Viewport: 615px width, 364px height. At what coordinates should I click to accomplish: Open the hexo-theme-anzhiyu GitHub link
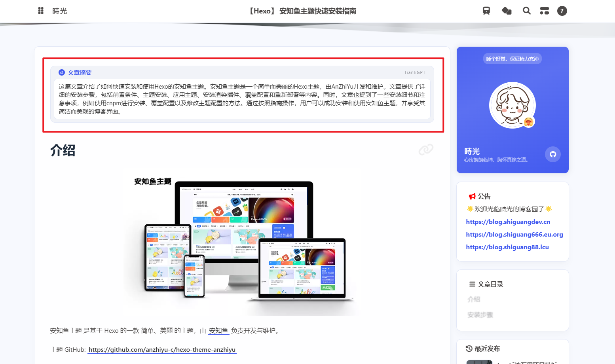pos(162,350)
